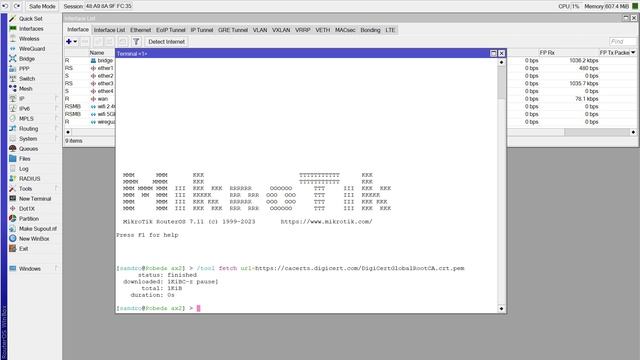Click the remove (minus) toolbar button
This screenshot has height=360, width=640.
(85, 42)
